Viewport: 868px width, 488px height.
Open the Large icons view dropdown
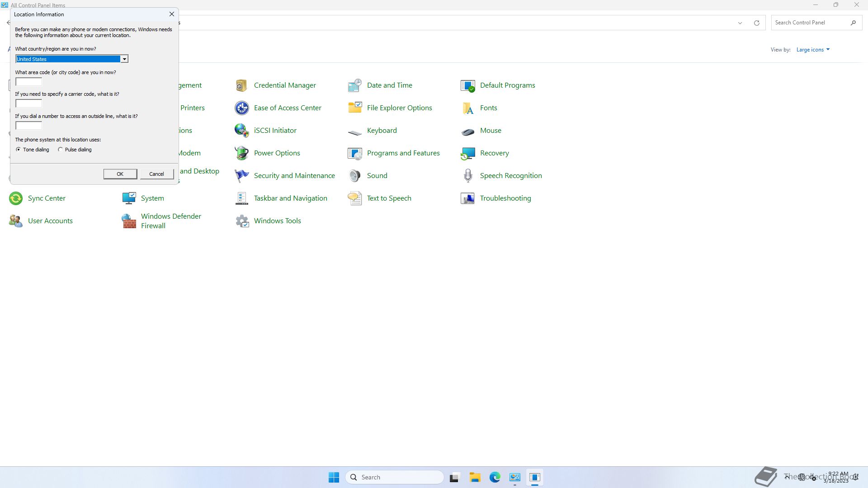pos(812,50)
